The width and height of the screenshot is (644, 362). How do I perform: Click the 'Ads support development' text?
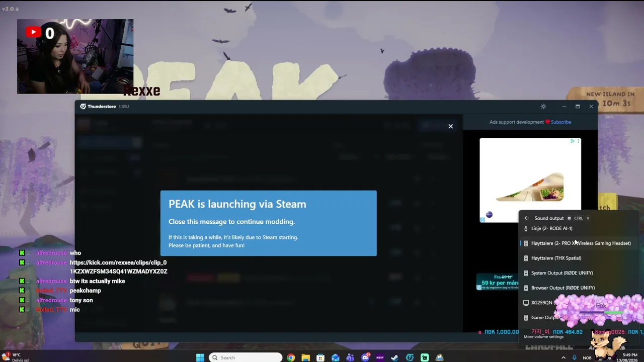tap(516, 122)
